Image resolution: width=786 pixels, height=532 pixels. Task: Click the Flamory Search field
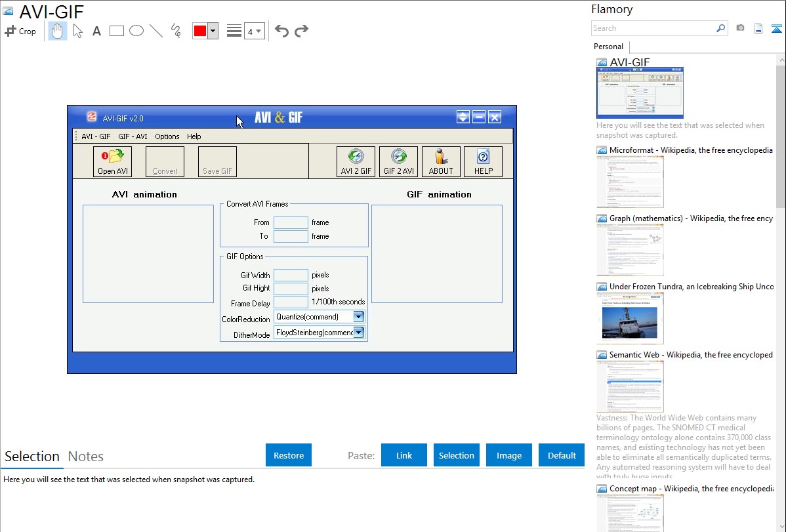653,29
